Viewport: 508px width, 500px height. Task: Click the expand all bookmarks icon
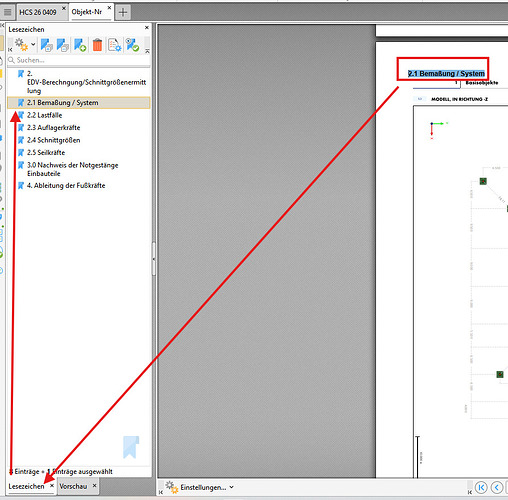pos(46,45)
